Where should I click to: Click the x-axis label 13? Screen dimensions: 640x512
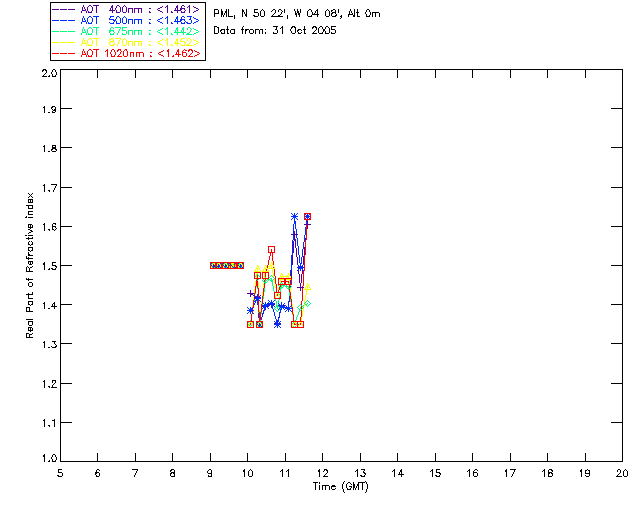click(360, 473)
